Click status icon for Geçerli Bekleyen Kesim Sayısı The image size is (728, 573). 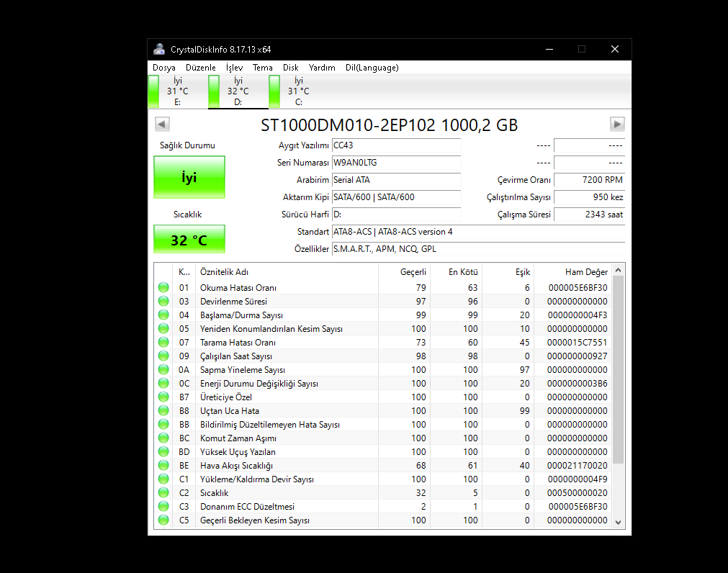163,520
